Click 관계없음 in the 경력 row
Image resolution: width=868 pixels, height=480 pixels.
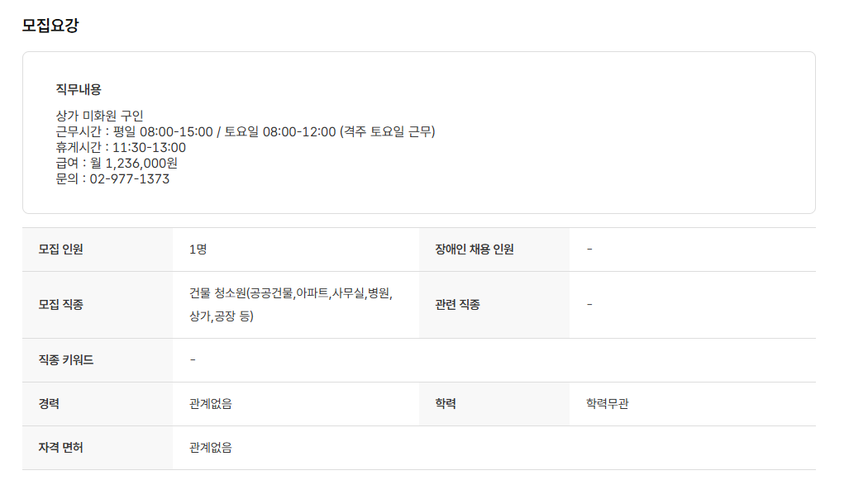point(211,404)
